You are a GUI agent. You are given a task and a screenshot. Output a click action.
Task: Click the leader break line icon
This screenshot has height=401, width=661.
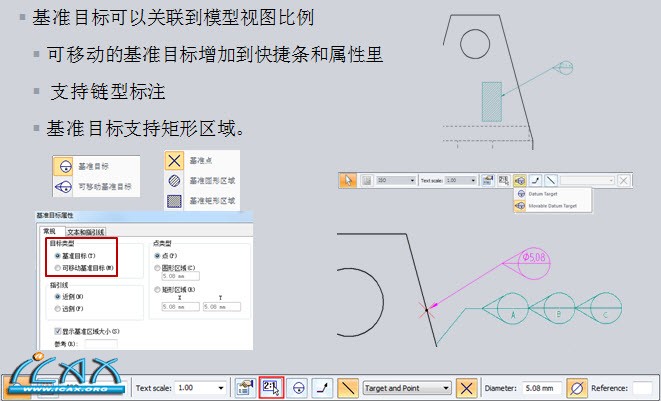(x=322, y=387)
